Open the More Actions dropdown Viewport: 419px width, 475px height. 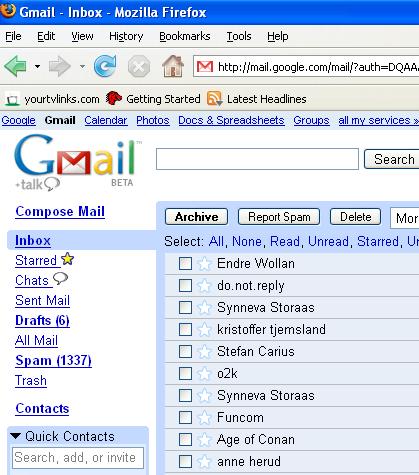tap(404, 218)
